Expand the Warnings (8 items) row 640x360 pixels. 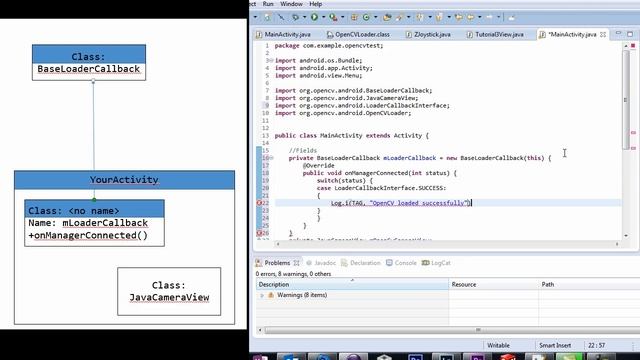click(x=262, y=295)
